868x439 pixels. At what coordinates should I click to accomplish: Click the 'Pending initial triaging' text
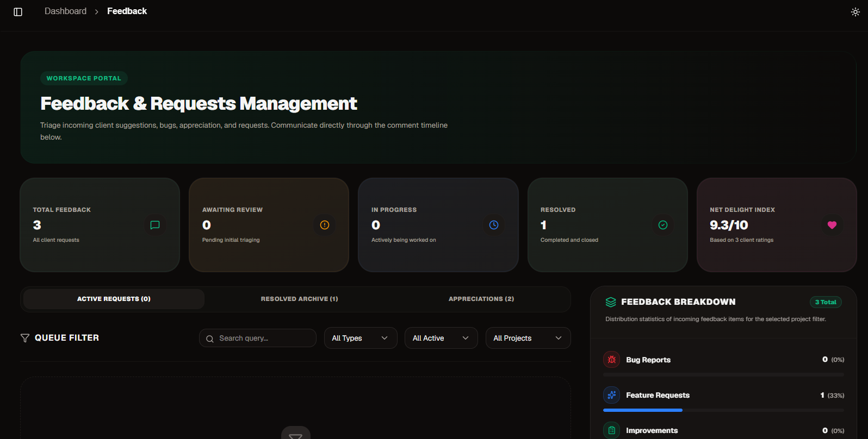click(x=231, y=240)
